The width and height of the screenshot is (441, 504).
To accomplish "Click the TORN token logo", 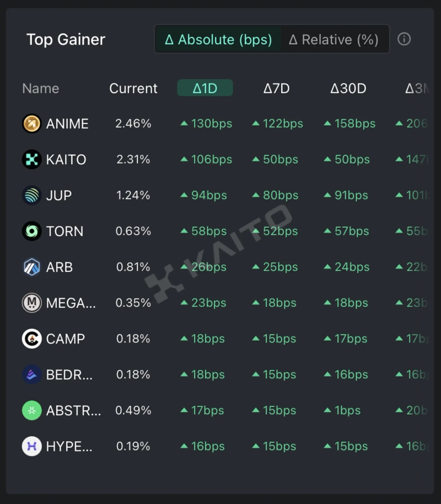I will (31, 231).
